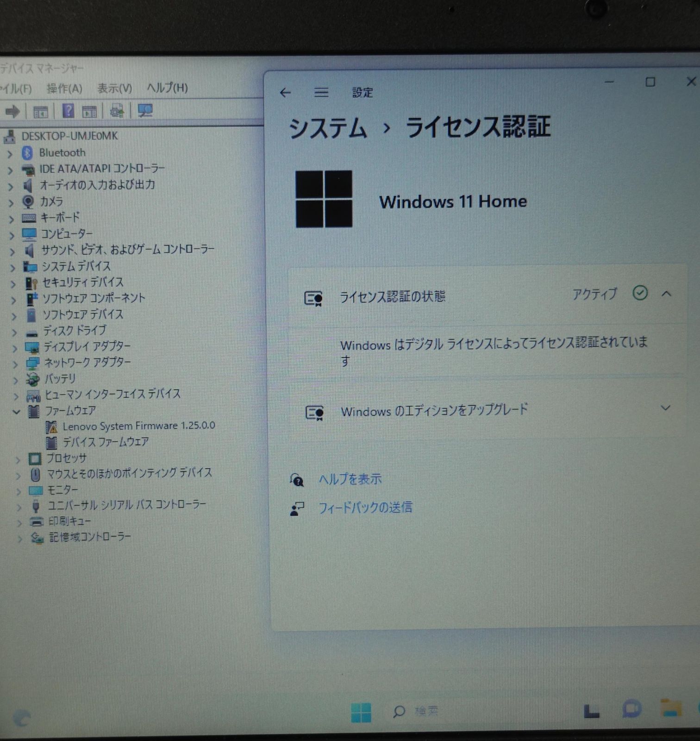Click the license certificate icon for ライセンス認証の状態
Screen dimensions: 700x741
click(313, 298)
